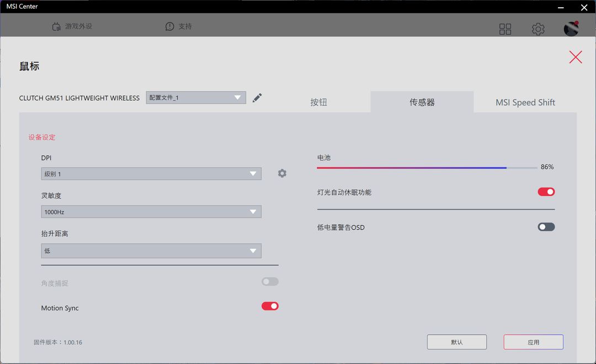Toggle 角度捕捉 angle snapping switch
596x364 pixels.
pyautogui.click(x=270, y=282)
